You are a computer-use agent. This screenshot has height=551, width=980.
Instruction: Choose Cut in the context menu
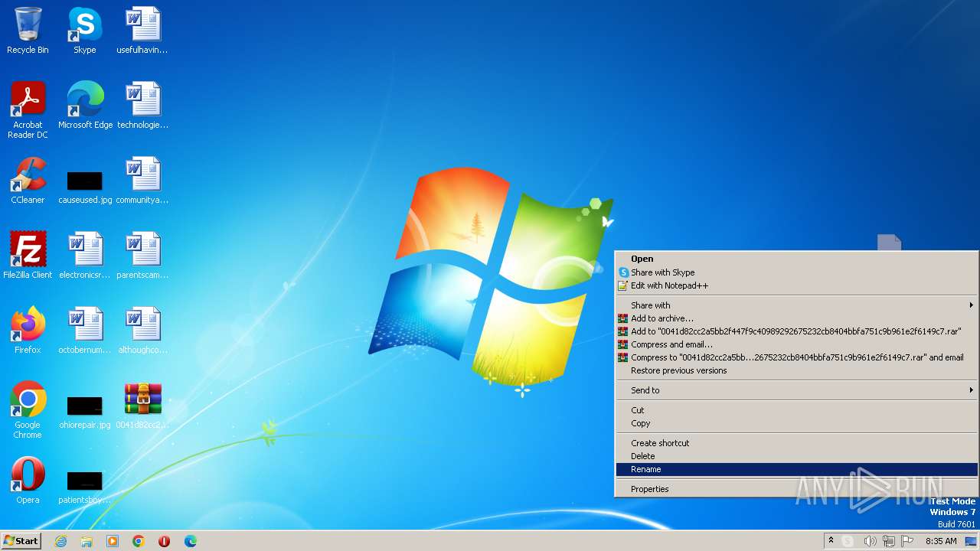[796, 410]
